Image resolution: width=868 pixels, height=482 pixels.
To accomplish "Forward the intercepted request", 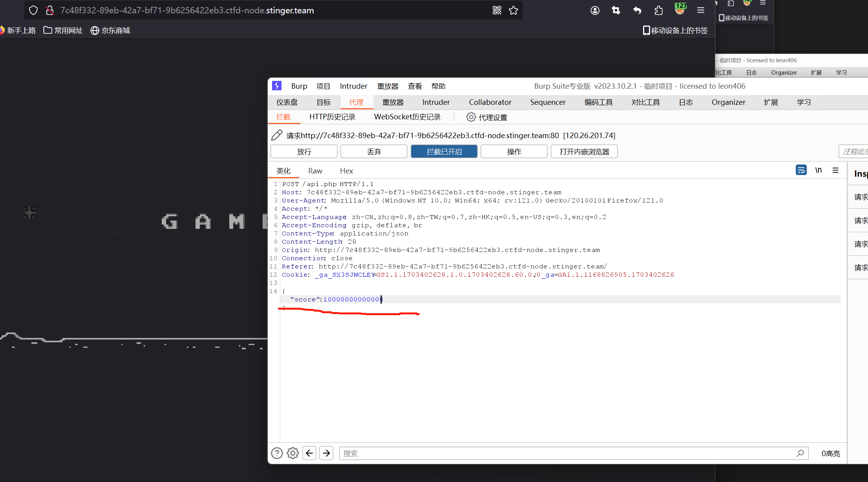I will click(304, 152).
